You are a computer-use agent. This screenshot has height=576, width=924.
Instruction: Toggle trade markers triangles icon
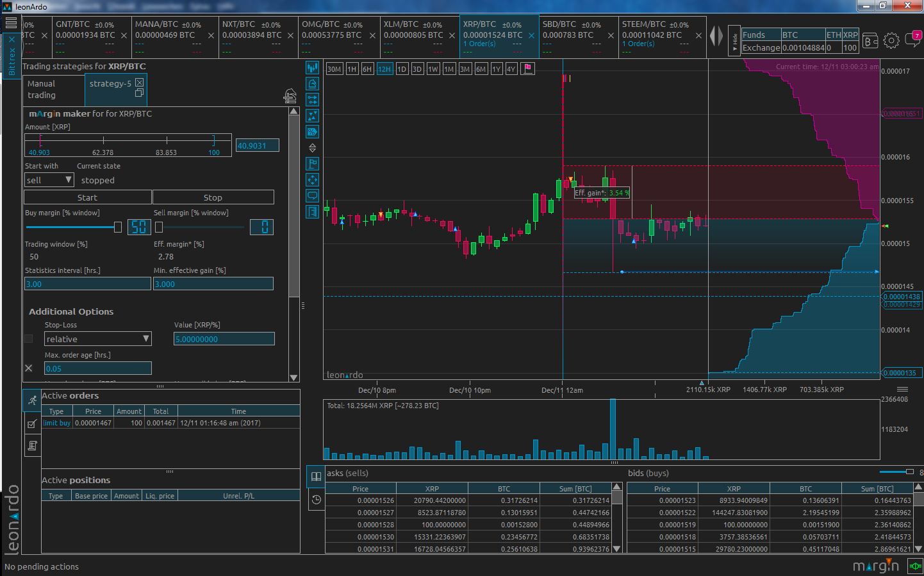(x=312, y=116)
